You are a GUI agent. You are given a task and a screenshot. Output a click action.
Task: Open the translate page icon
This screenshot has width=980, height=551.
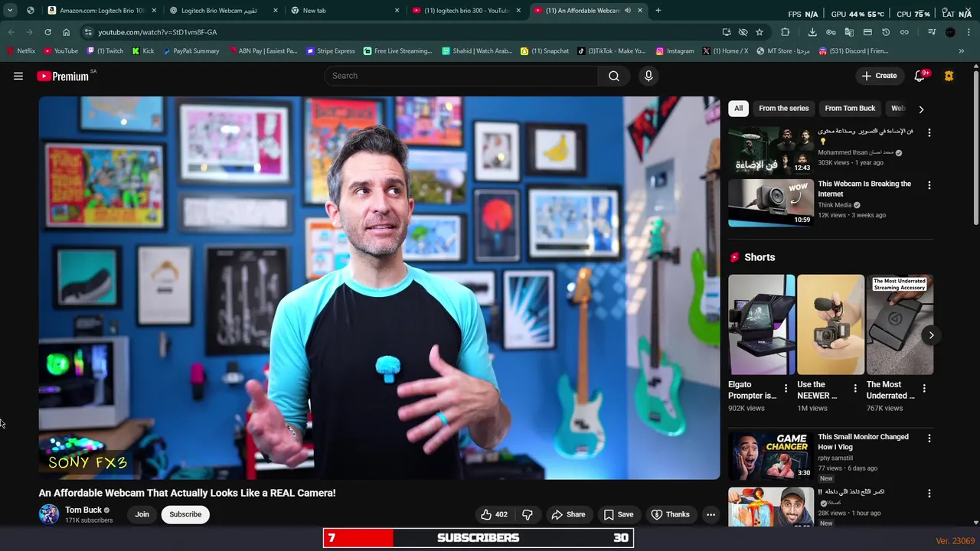point(849,32)
